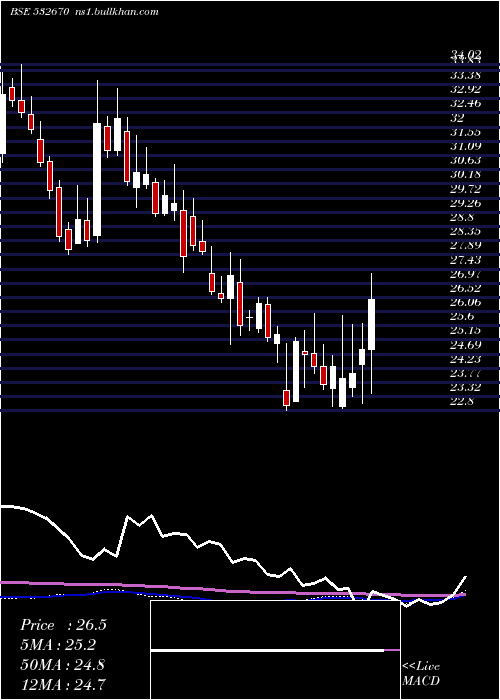Select the 30.18 price axis label
Image resolution: width=500 pixels, height=700 pixels.
tap(466, 174)
